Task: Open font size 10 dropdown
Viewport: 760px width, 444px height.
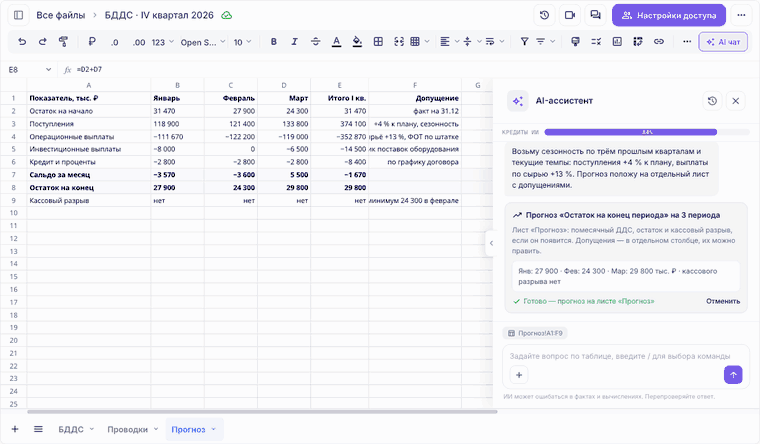Action: tap(242, 42)
